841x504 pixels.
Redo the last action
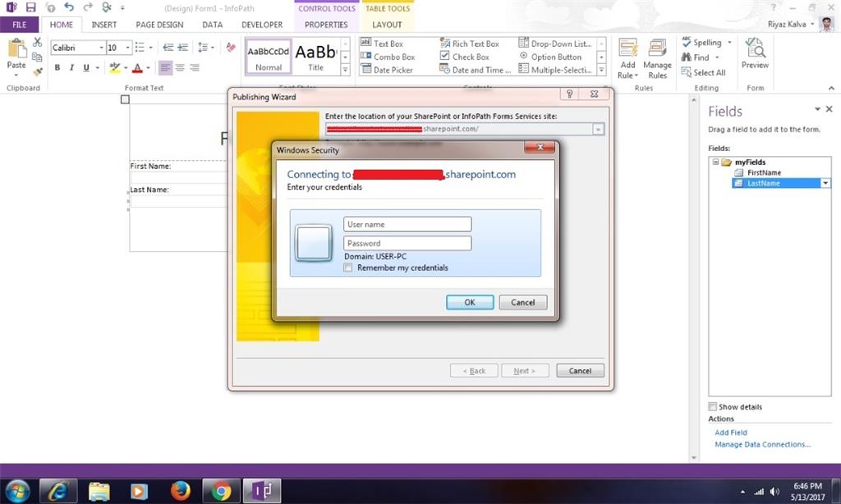(87, 7)
